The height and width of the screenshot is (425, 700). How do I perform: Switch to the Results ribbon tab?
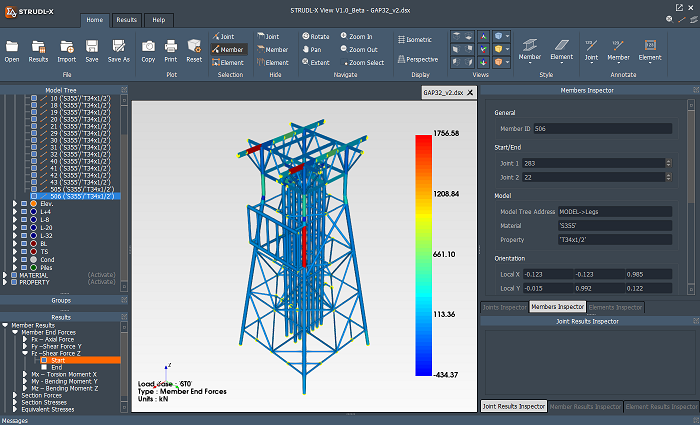[x=127, y=20]
